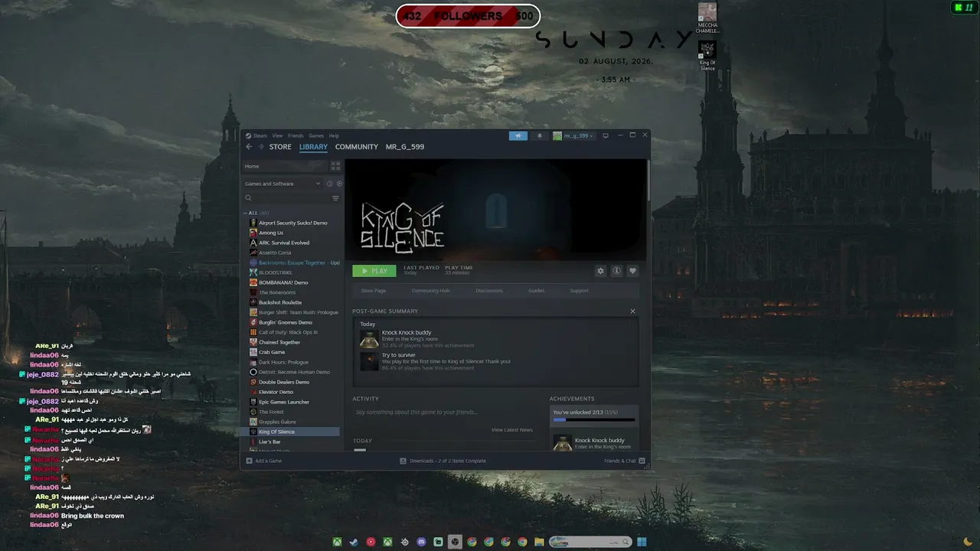
Task: Open the View menu
Action: click(277, 135)
